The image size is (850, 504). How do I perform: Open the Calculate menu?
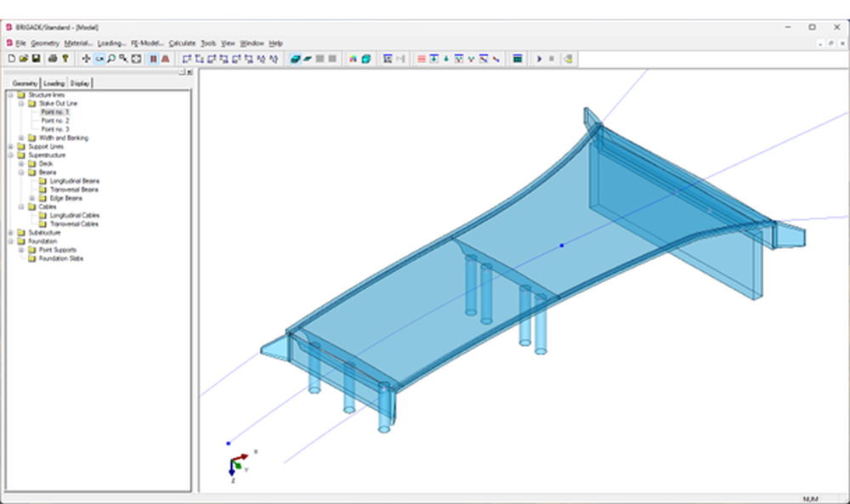click(x=183, y=42)
